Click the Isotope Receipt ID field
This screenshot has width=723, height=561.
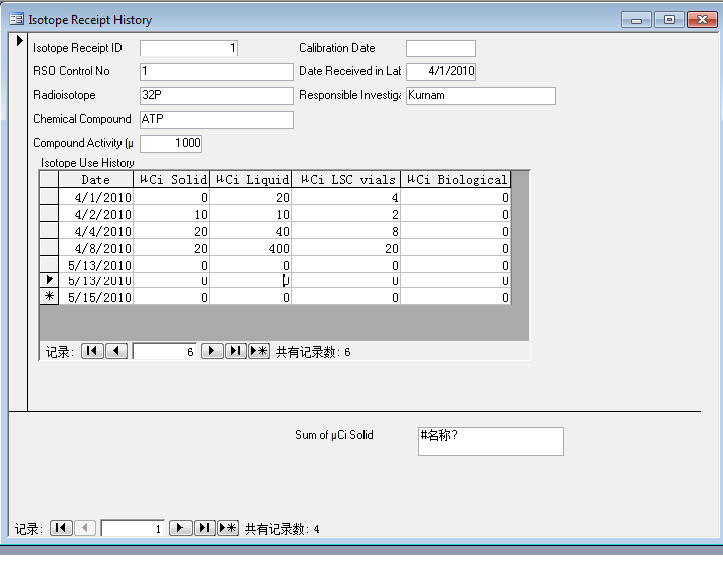coord(189,48)
